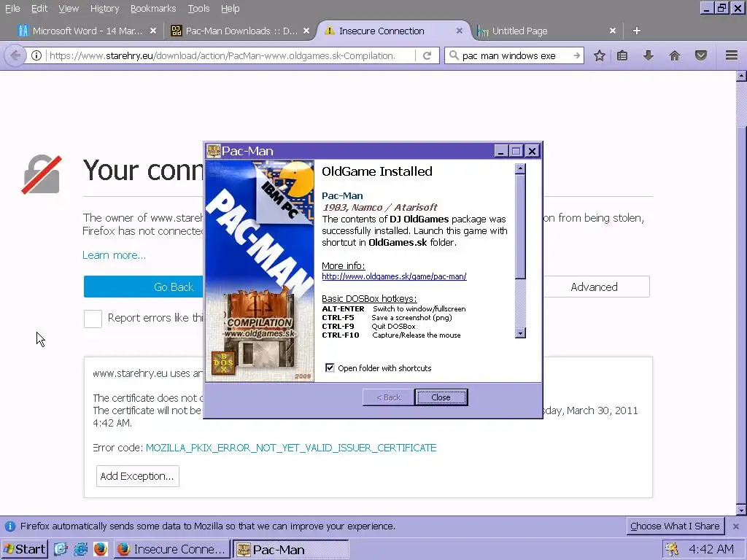Click the Firefox quick launch icon
This screenshot has width=747, height=560.
coord(100,550)
